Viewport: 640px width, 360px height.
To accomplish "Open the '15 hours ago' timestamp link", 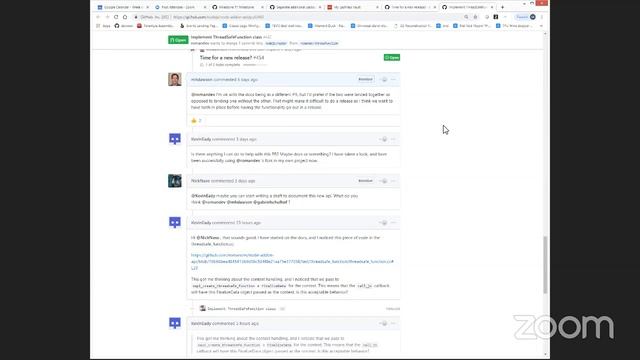I will [248, 223].
